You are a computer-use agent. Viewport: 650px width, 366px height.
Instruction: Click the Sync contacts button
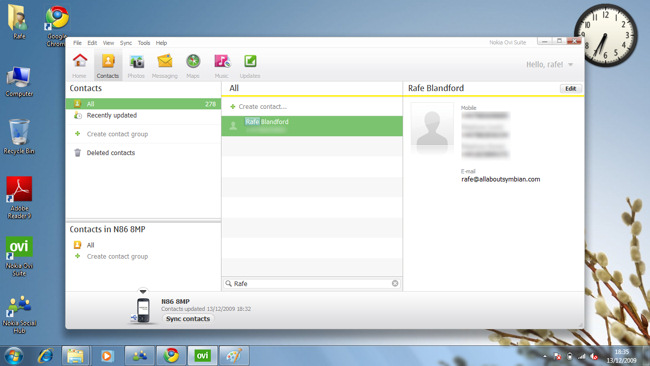(x=188, y=319)
